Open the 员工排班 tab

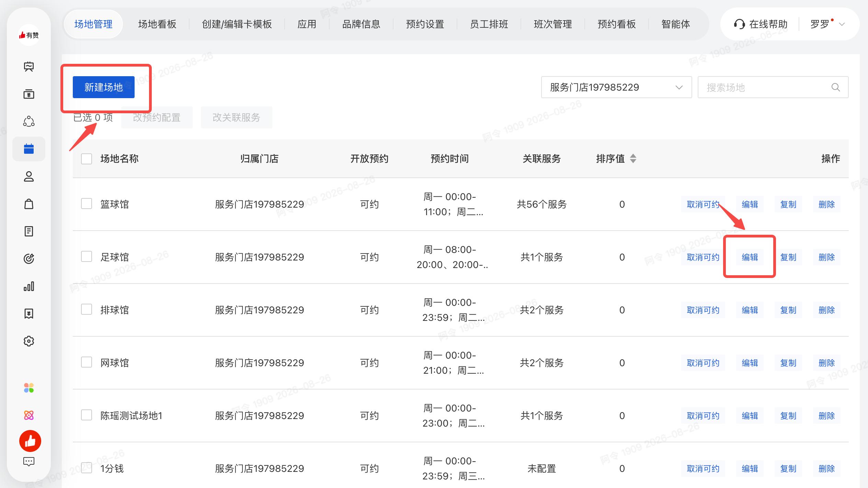tap(489, 24)
